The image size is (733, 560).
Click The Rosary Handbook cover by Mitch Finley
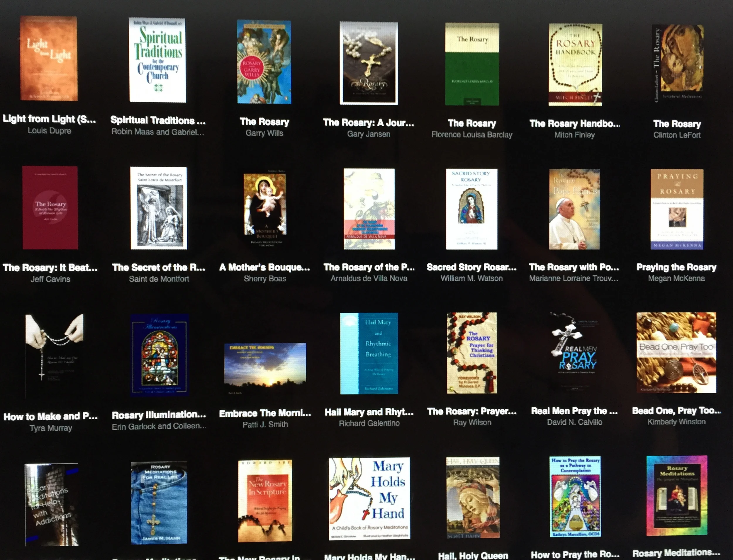[575, 65]
